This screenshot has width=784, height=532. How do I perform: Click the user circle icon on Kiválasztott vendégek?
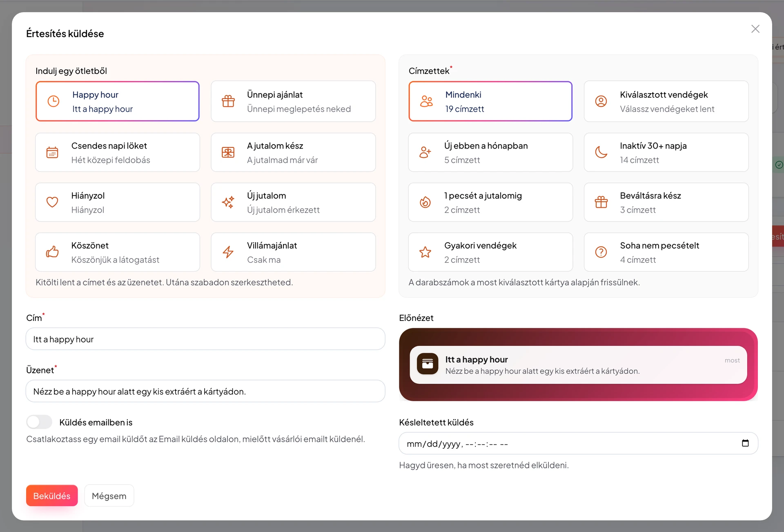click(601, 101)
